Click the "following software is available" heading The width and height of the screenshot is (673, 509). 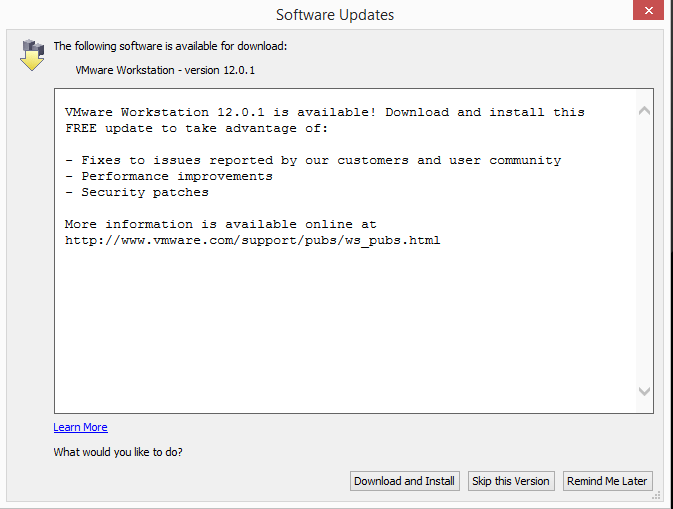pyautogui.click(x=169, y=45)
